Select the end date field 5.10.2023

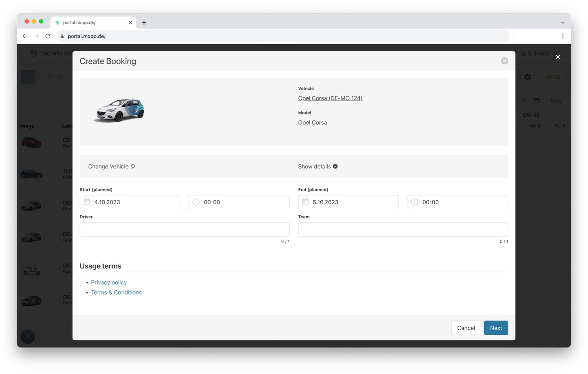[349, 202]
